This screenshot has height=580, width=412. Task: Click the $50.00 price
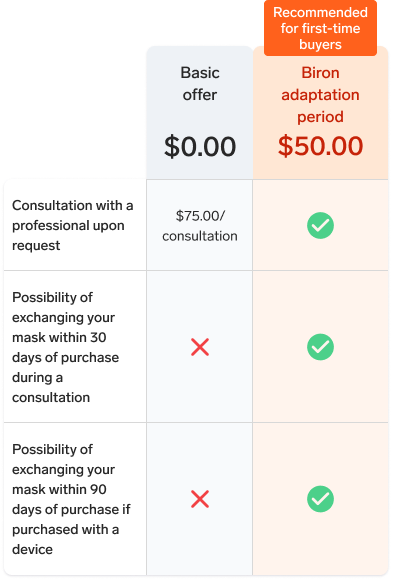tap(321, 145)
